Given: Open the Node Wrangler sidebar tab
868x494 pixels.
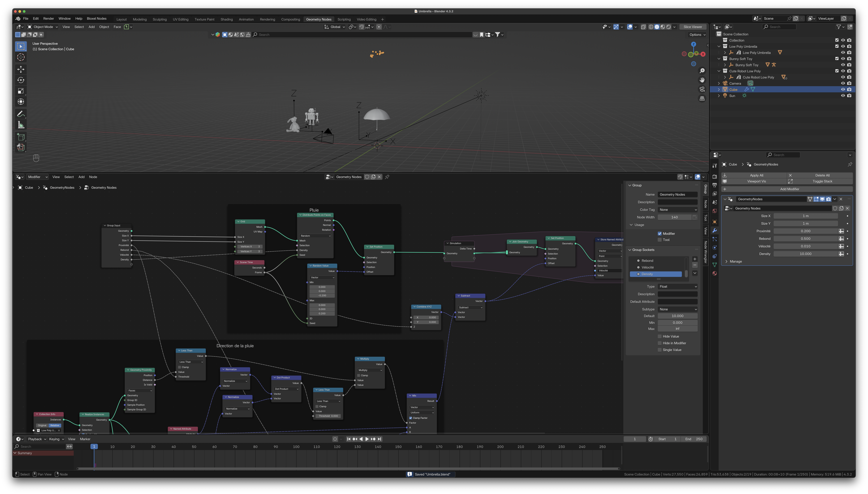Looking at the screenshot, I should click(706, 252).
